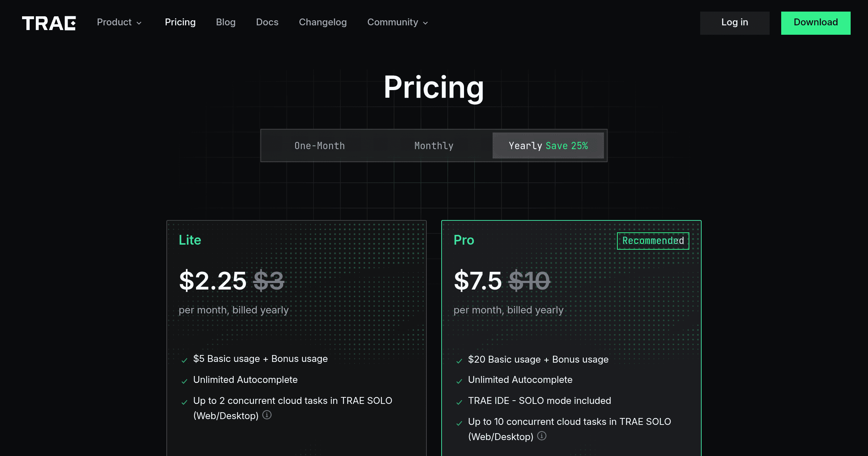Go to the Blog page

226,22
